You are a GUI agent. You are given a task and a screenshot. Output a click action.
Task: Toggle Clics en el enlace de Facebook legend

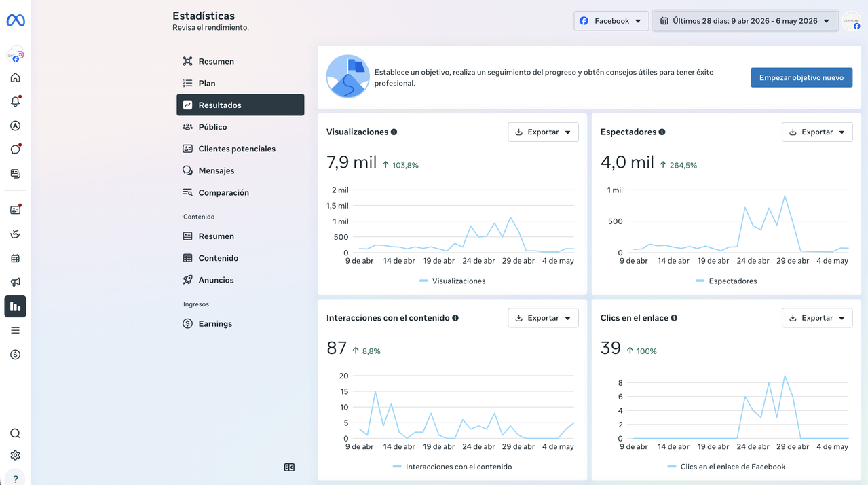(726, 467)
